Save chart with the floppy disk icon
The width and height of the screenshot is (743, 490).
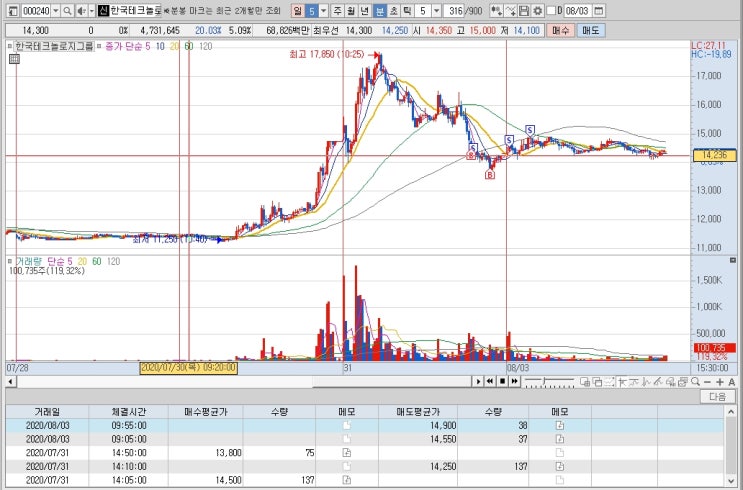click(524, 10)
